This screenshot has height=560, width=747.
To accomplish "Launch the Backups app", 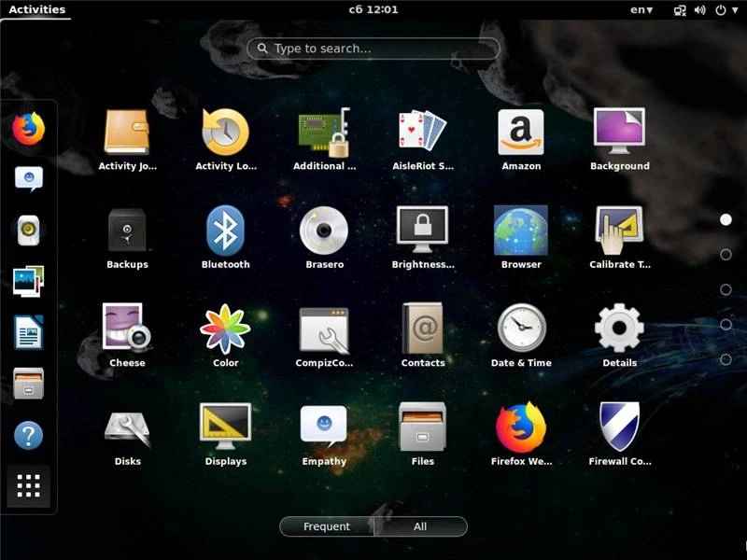I will [127, 238].
